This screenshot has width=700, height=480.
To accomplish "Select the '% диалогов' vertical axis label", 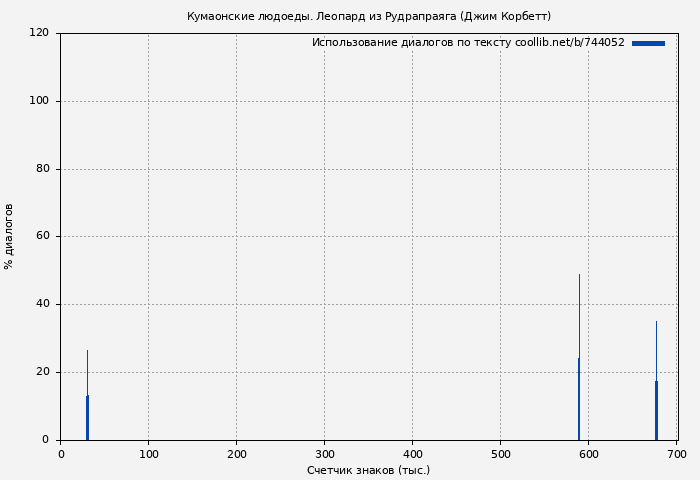I will [9, 236].
